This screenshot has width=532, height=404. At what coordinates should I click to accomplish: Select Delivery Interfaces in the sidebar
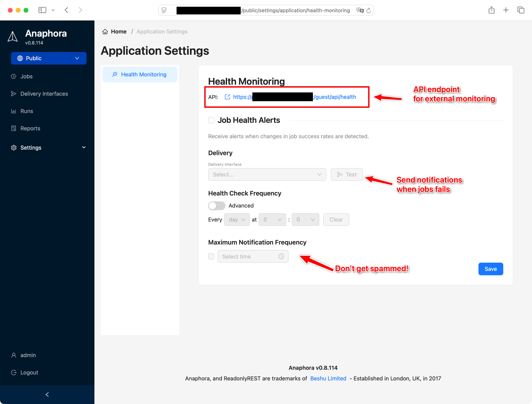(x=44, y=94)
